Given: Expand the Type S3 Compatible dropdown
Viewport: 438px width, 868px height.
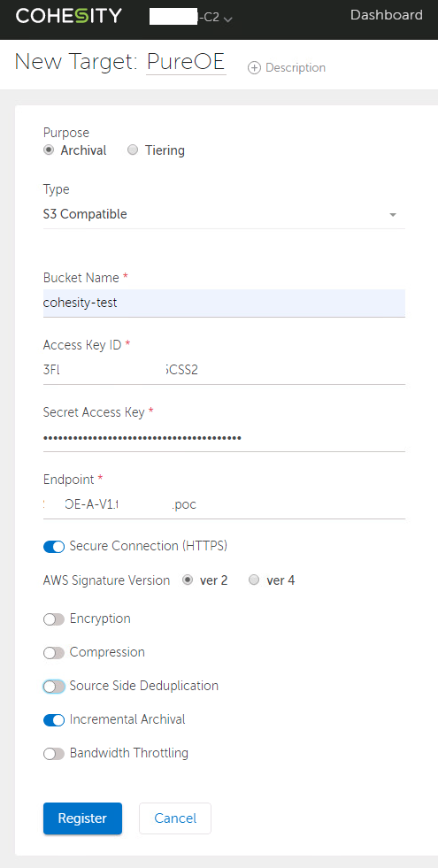Looking at the screenshot, I should [x=224, y=214].
